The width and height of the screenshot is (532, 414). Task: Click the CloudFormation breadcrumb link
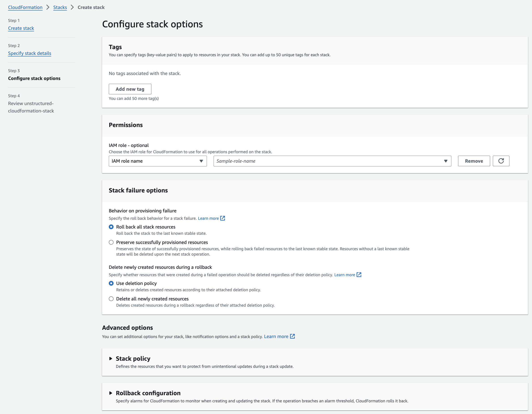pyautogui.click(x=25, y=7)
